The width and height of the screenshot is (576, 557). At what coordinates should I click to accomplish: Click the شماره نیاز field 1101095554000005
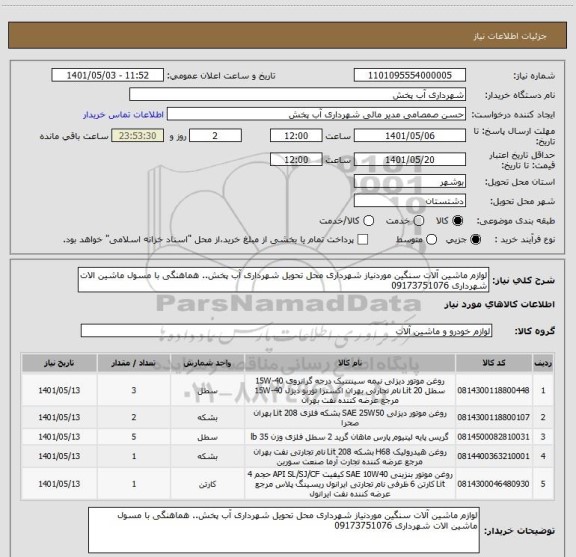click(x=410, y=75)
